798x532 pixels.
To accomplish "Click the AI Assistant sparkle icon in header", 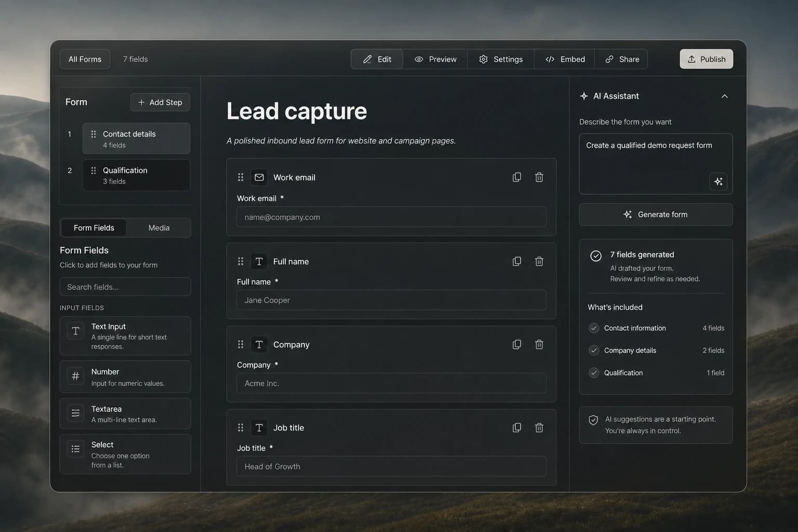I will point(584,96).
